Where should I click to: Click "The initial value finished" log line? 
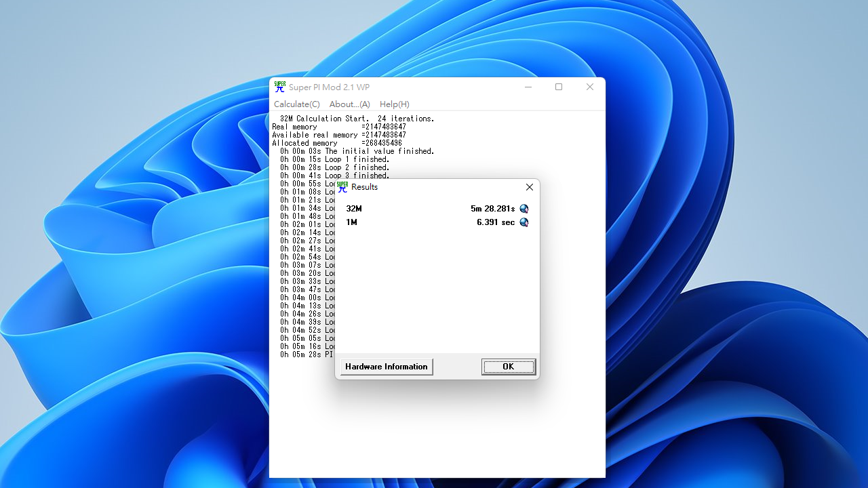357,151
